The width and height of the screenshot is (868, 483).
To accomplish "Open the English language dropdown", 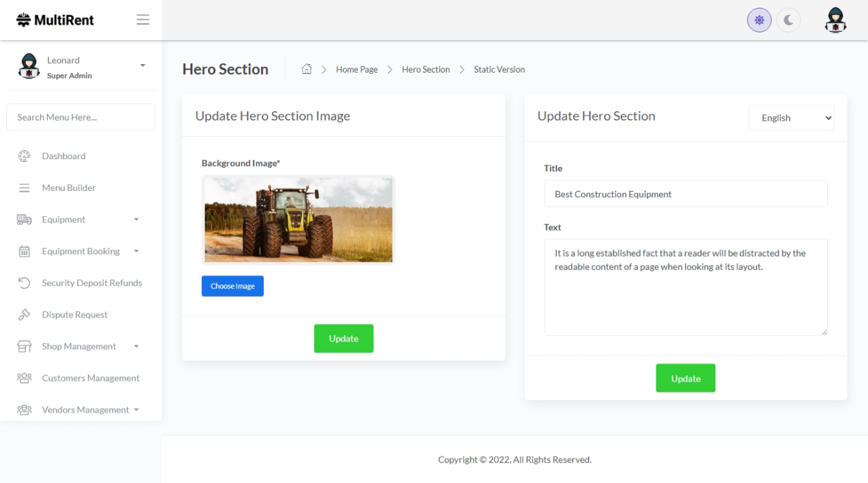I will [x=791, y=118].
